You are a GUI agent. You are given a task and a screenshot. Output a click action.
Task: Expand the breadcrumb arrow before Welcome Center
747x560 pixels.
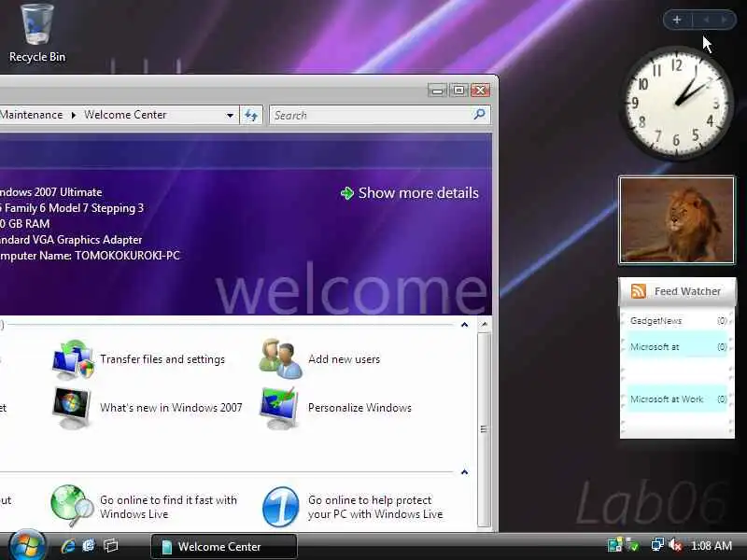coord(74,115)
